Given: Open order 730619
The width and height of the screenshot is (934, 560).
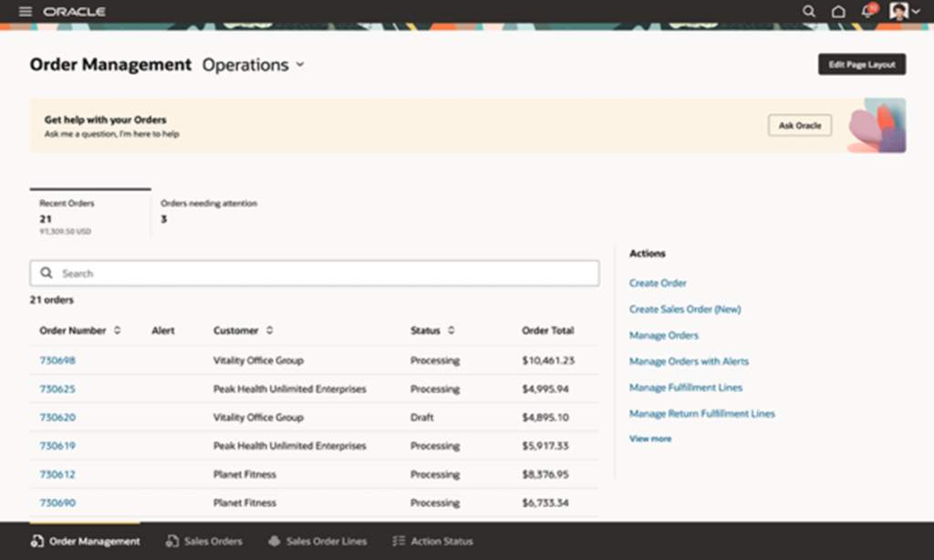Looking at the screenshot, I should (57, 446).
